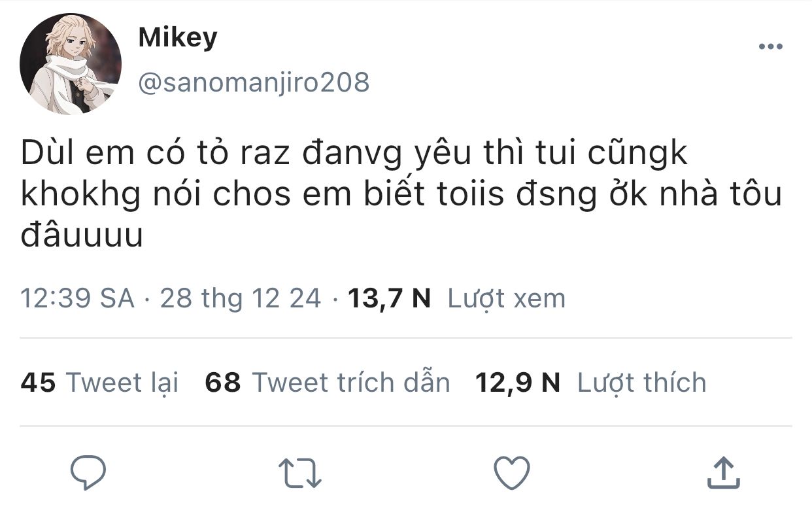Screen dimensions: 812x518
Task: Click the 12:39 SA timestamp
Action: coord(77,298)
